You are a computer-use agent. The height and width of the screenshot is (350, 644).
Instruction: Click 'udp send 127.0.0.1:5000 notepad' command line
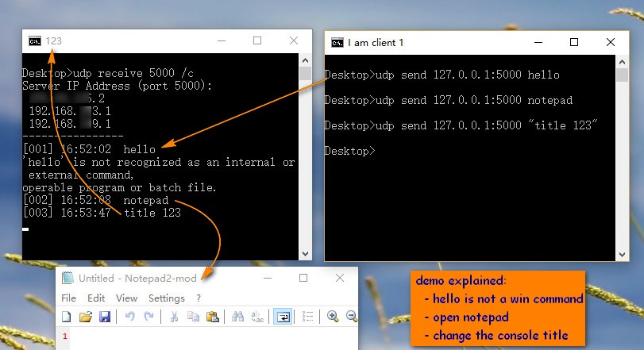click(449, 100)
